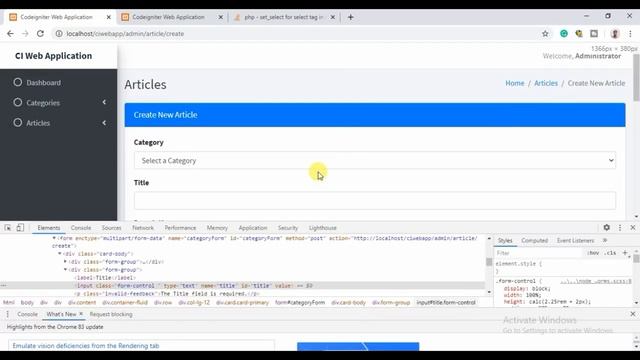Bookmark this page with the star icon

tap(545, 34)
